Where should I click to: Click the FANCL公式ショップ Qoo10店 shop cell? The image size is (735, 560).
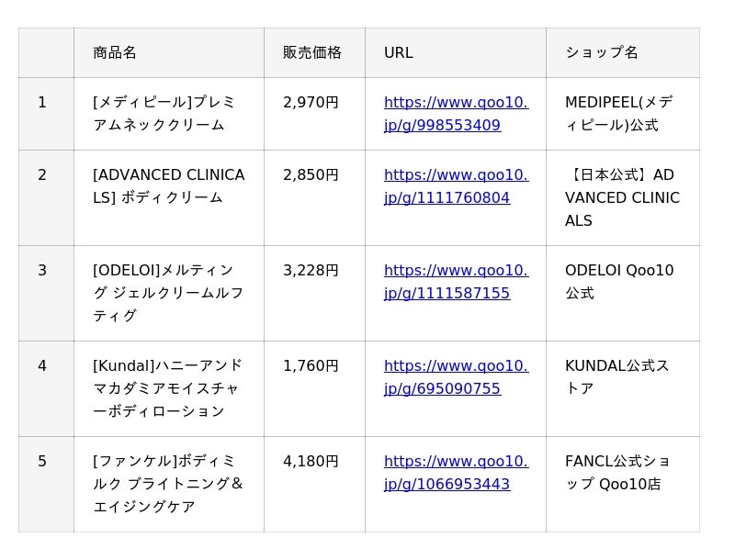pos(616,473)
